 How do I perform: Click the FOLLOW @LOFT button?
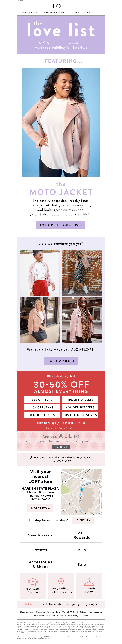[x=61, y=361]
